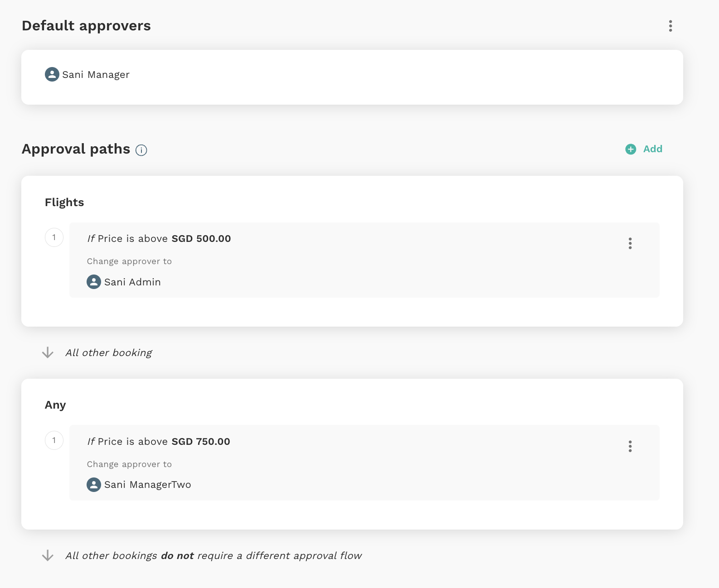Click the Flights path heading

pos(64,202)
